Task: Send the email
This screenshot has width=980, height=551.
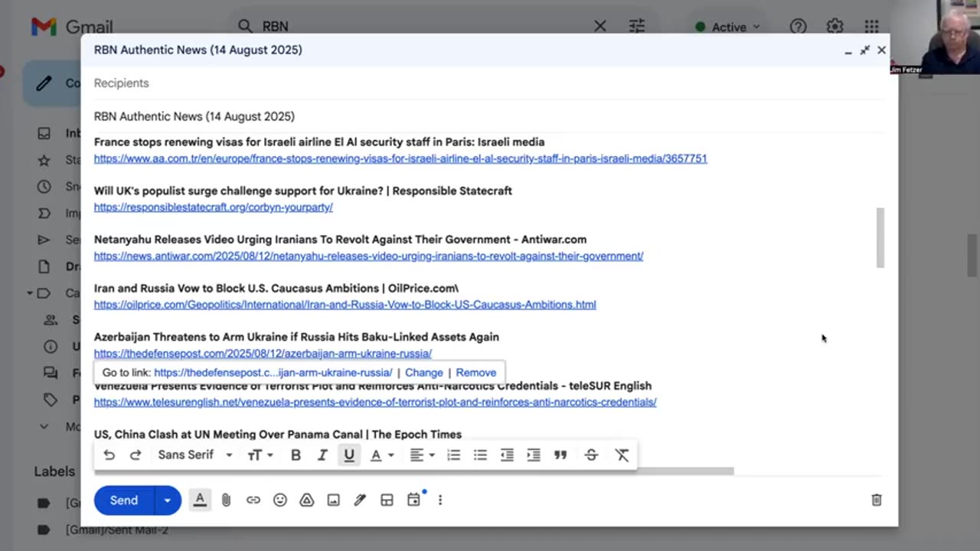Action: click(x=124, y=500)
